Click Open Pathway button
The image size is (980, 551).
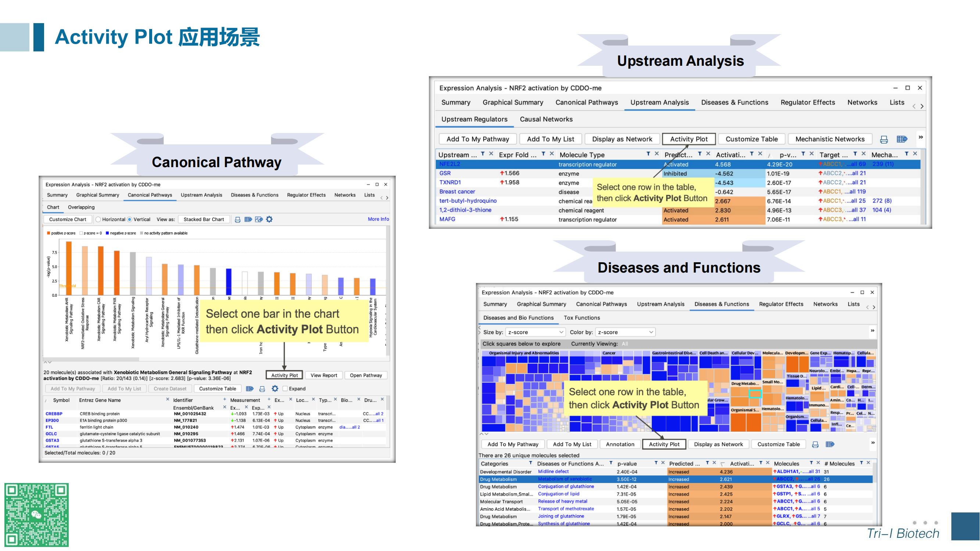tap(366, 375)
